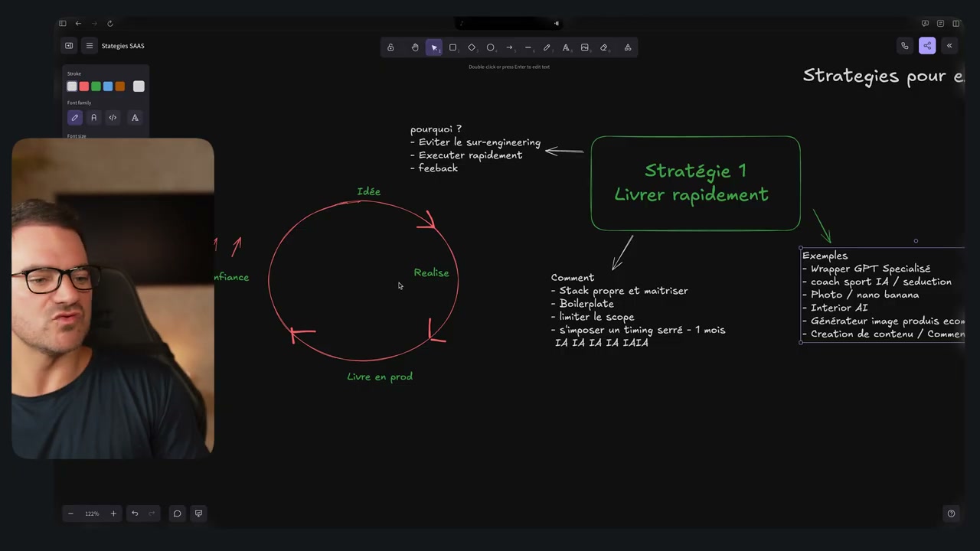980x551 pixels.
Task: Zoom out with the minus button
Action: coord(70,514)
